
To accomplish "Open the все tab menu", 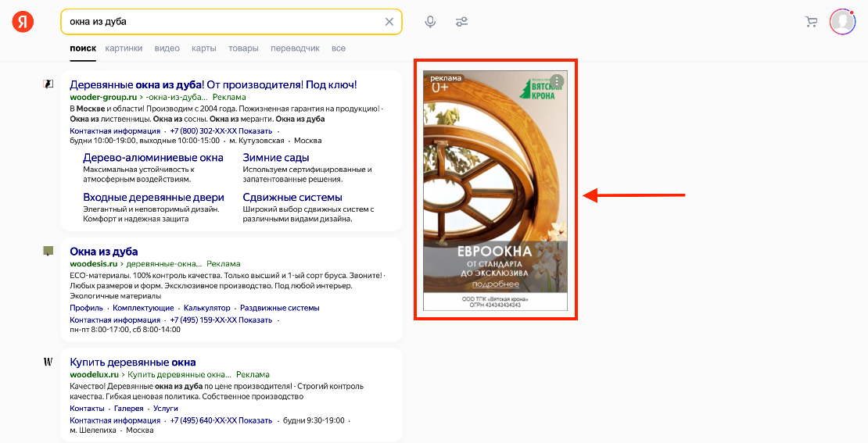I will click(338, 48).
